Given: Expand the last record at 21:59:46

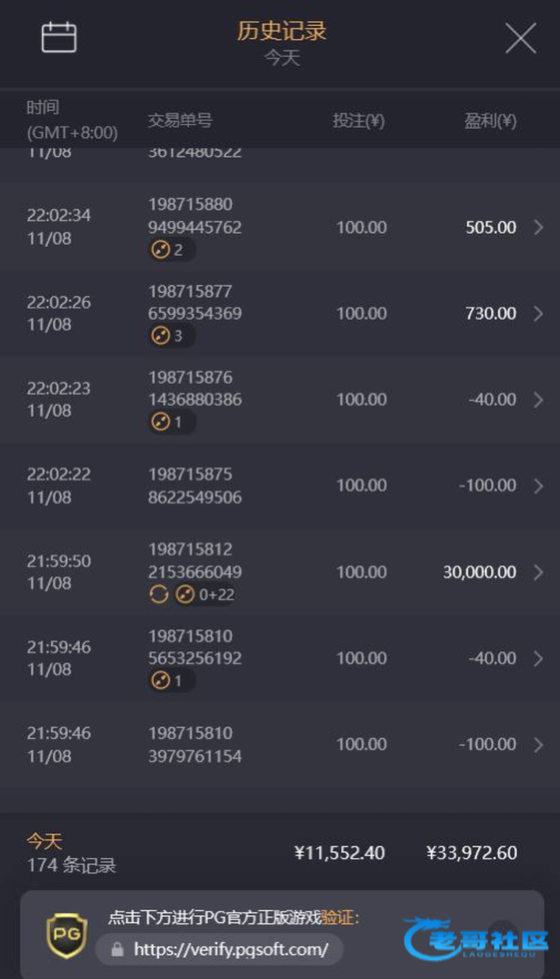Looking at the screenshot, I should click(538, 744).
